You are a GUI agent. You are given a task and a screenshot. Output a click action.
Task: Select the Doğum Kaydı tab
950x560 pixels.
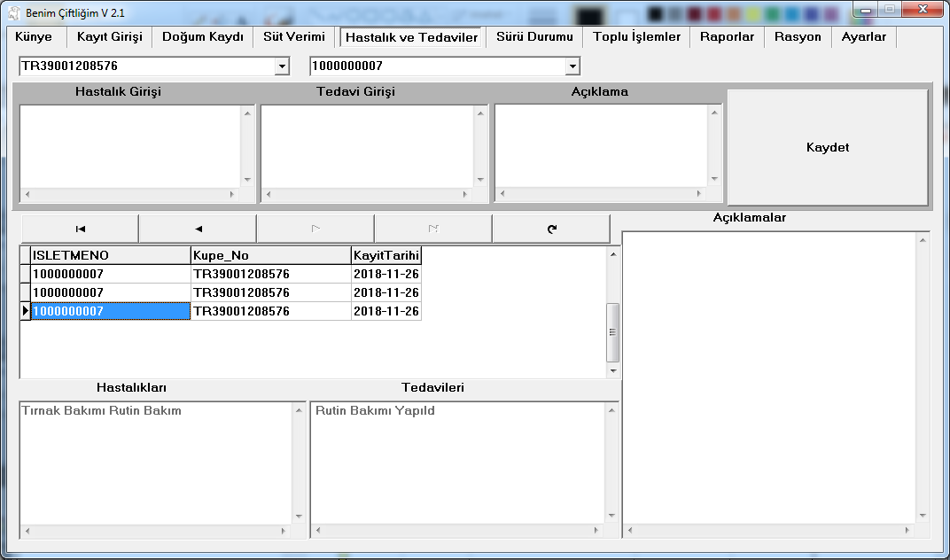pos(202,37)
